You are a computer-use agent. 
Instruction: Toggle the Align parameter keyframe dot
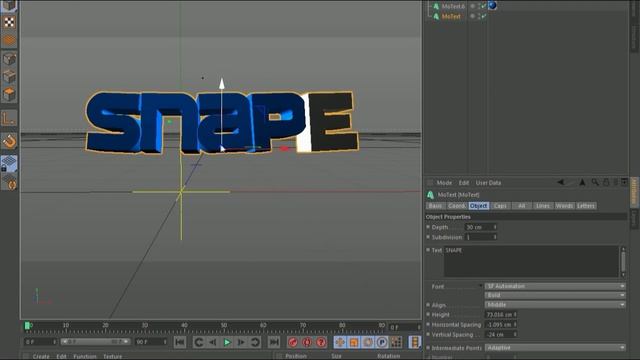click(428, 304)
